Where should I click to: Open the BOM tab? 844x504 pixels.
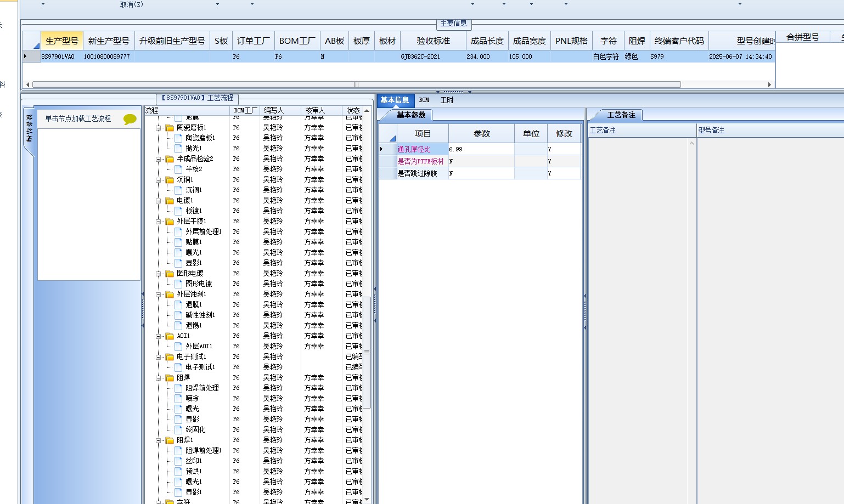click(x=424, y=100)
